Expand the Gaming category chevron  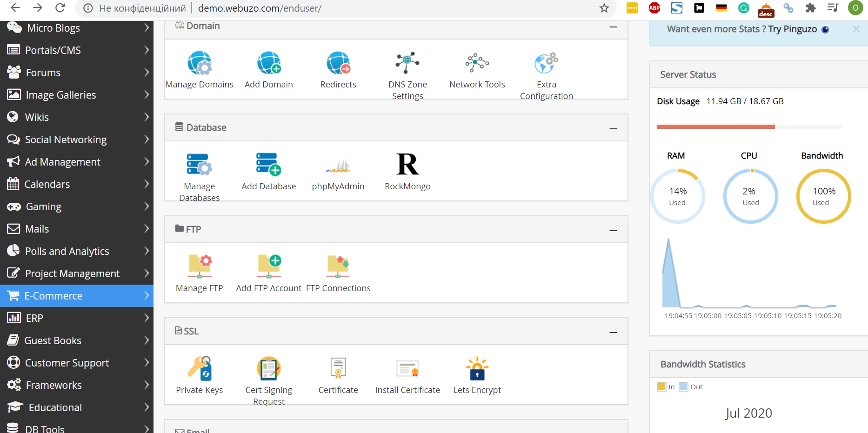tap(147, 207)
